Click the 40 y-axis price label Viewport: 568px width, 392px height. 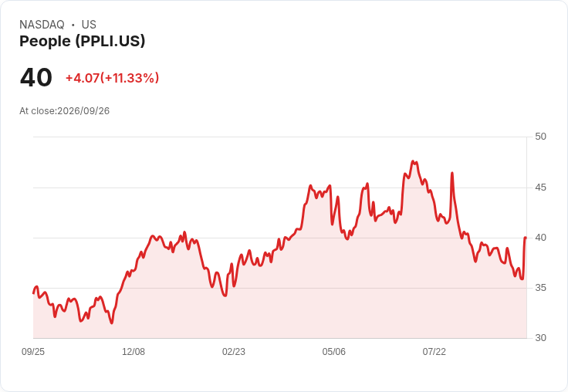(540, 238)
